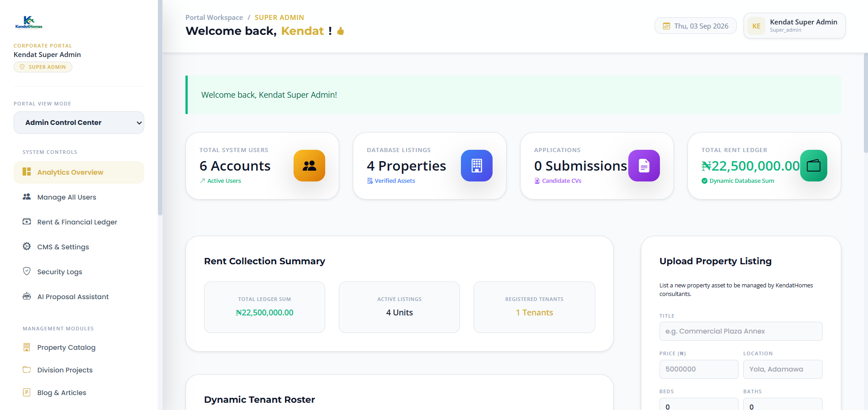Click the Blog & Articles newspaper icon

click(x=27, y=392)
